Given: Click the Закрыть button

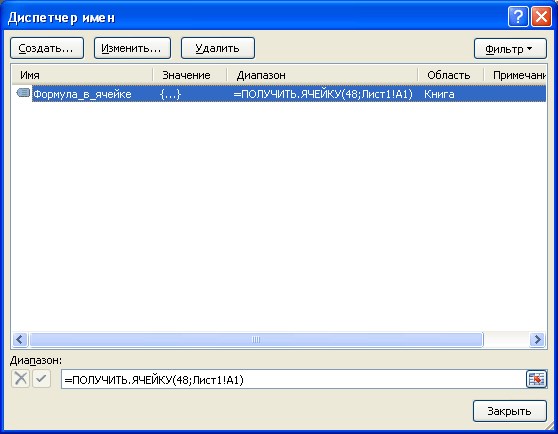Looking at the screenshot, I should 510,411.
